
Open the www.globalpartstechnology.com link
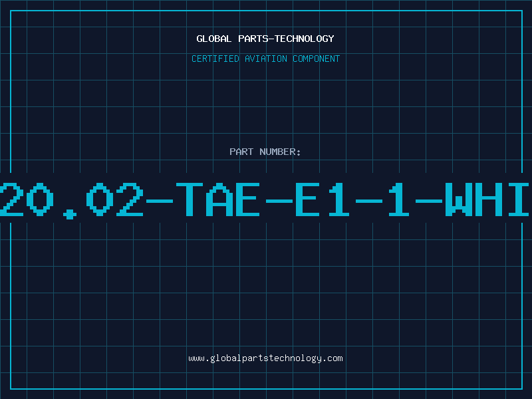click(x=265, y=358)
